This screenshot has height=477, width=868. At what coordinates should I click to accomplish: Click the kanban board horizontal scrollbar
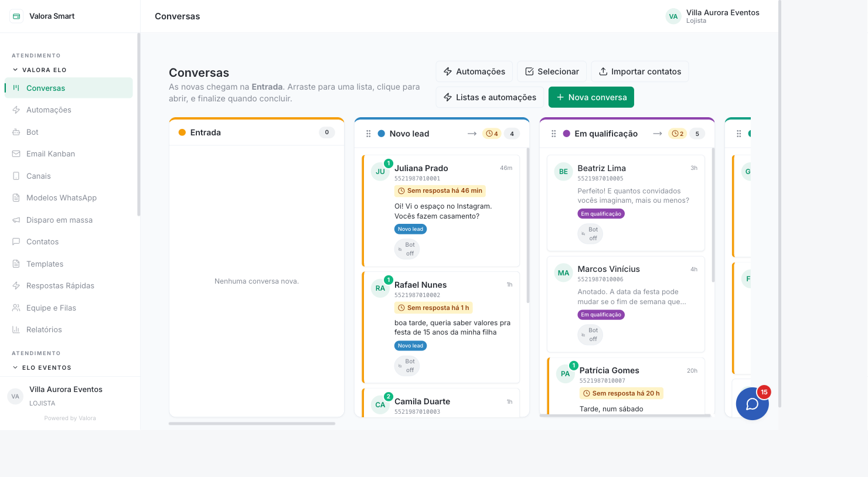coord(252,424)
